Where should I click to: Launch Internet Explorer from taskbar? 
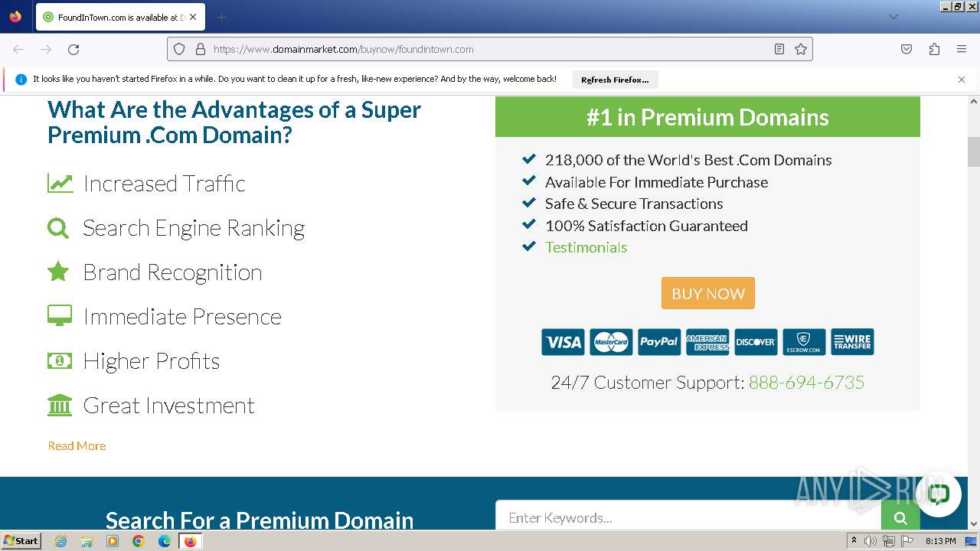60,541
